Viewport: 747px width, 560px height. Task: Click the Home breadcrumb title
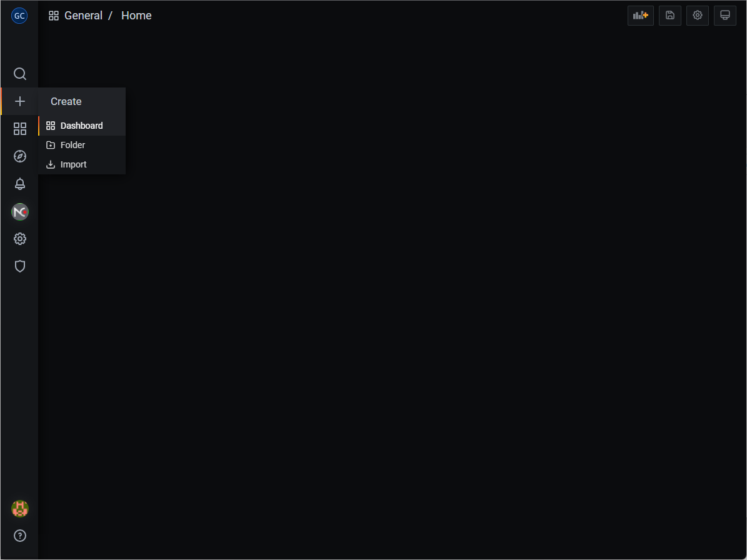(x=136, y=16)
